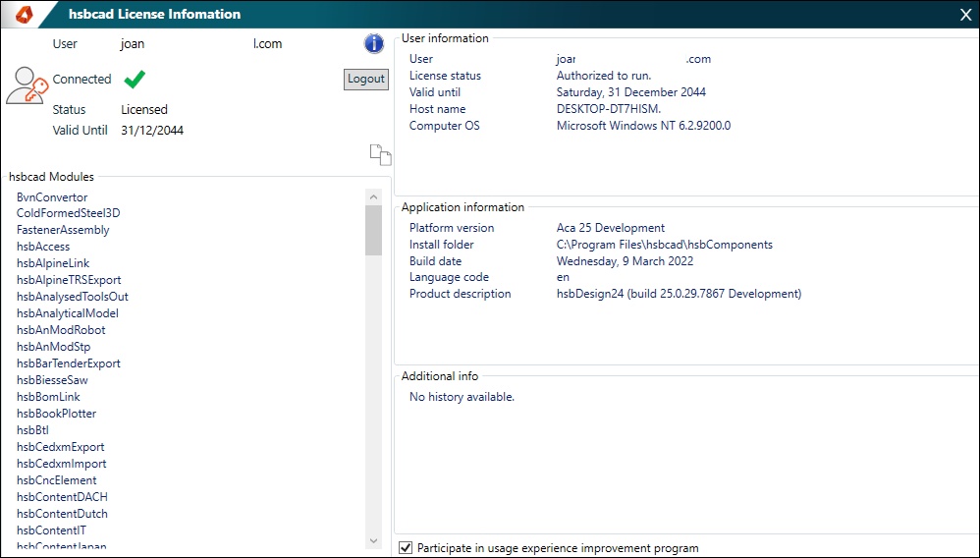Select hsbContentDutch module
The height and width of the screenshot is (558, 980).
click(62, 514)
